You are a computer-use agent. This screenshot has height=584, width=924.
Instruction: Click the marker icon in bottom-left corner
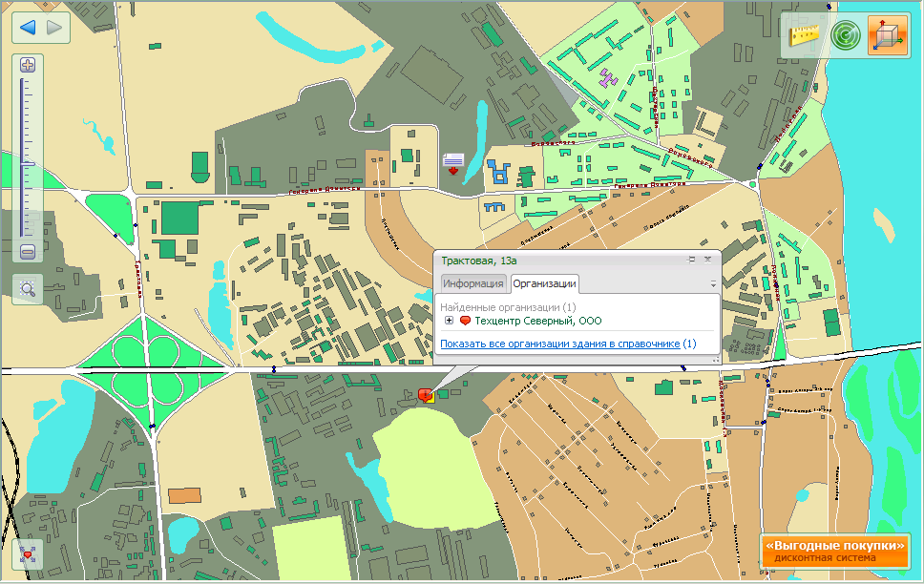[x=28, y=554]
